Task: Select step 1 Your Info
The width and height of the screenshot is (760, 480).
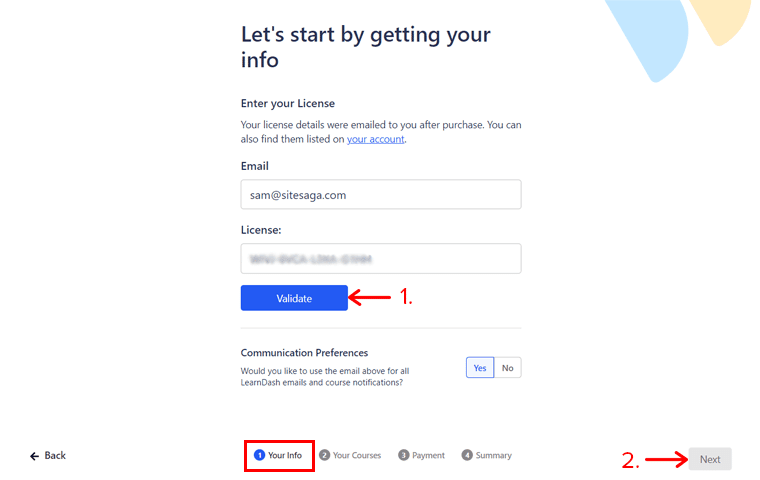Action: coord(278,456)
